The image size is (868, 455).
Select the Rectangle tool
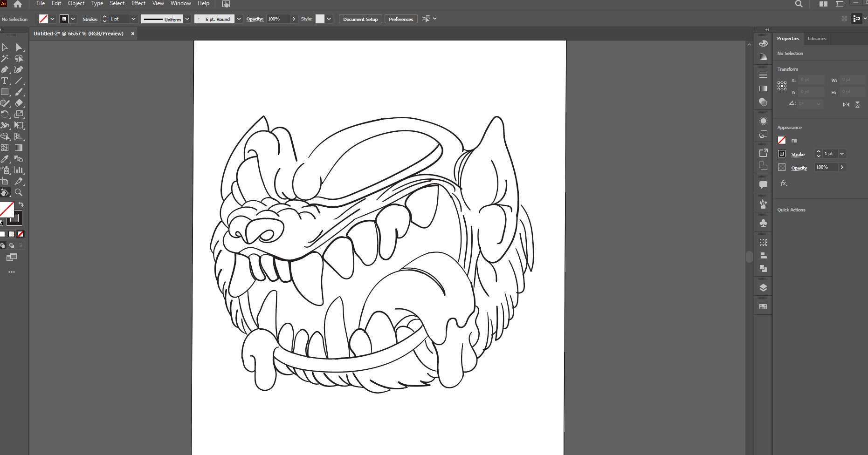click(5, 92)
